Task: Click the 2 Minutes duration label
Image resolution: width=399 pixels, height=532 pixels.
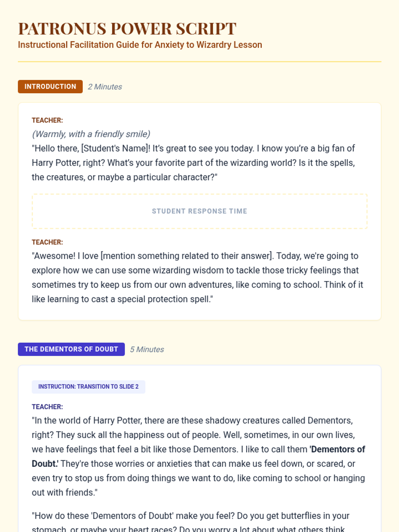Action: (105, 87)
